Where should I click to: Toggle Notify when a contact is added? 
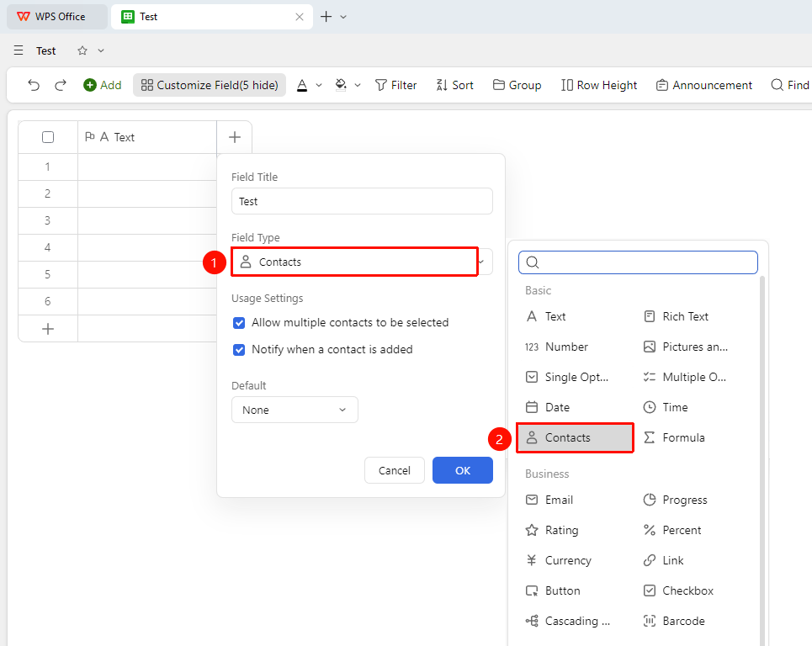coord(239,350)
